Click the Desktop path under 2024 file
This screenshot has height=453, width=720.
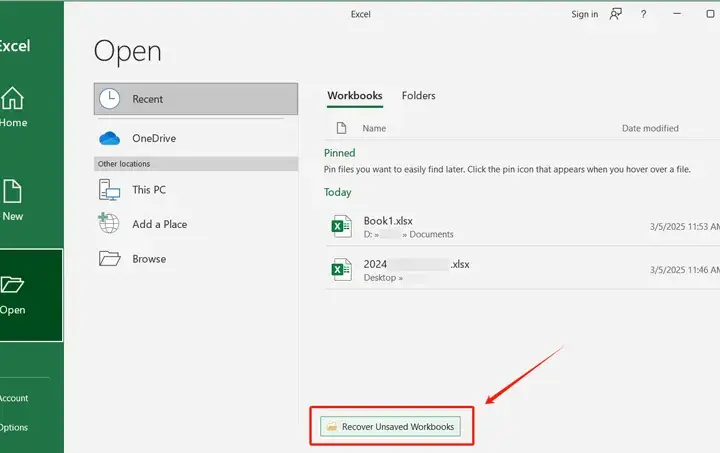point(383,278)
